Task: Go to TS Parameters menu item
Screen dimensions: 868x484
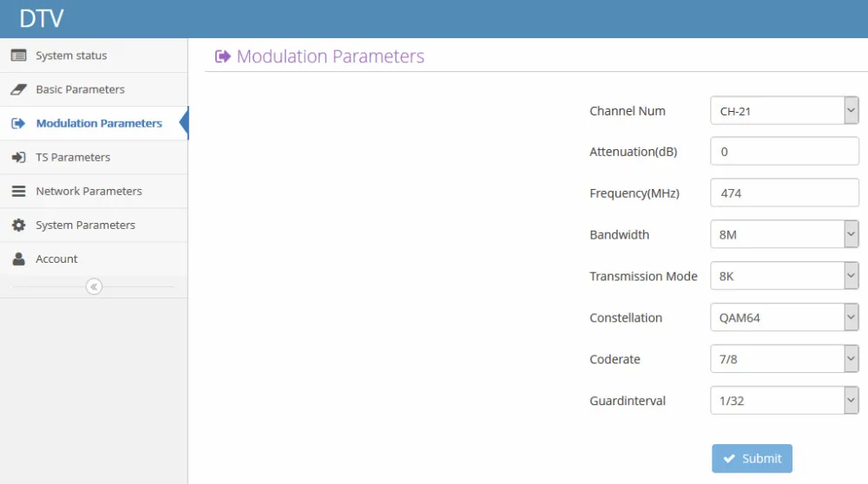Action: coord(94,157)
